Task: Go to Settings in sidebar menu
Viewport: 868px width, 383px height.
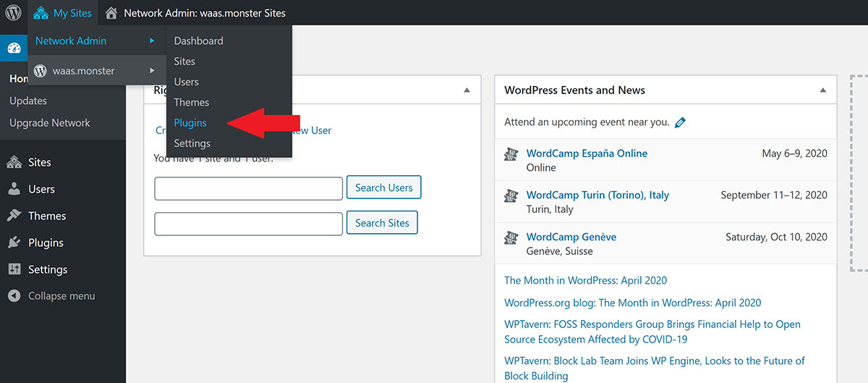Action: click(x=48, y=269)
